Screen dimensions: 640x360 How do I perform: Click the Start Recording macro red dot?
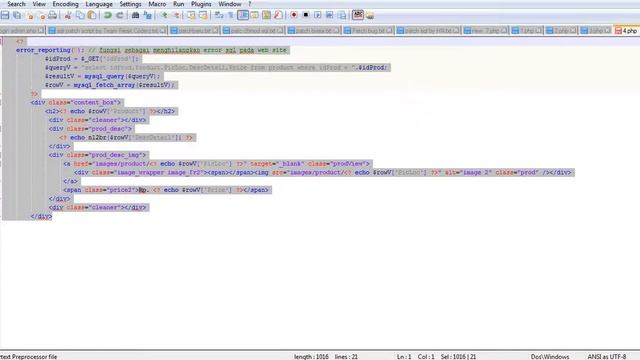(x=293, y=16)
